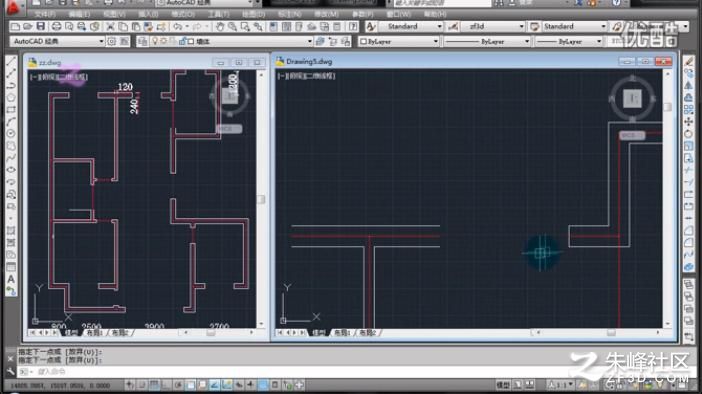Viewport: 702px width, 394px height.
Task: Select the Rectangle draw tool
Action: (11, 110)
